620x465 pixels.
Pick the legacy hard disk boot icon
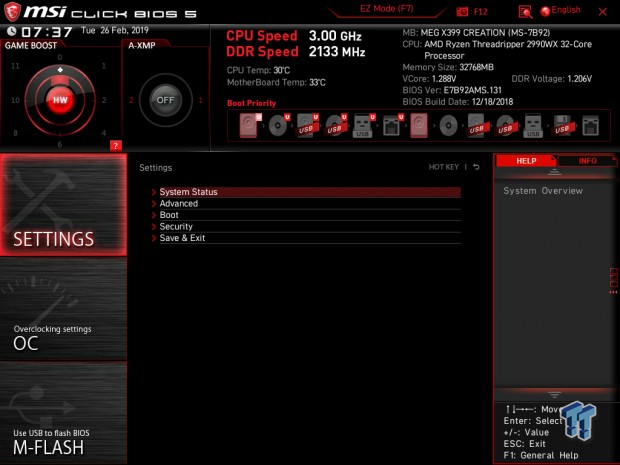419,125
